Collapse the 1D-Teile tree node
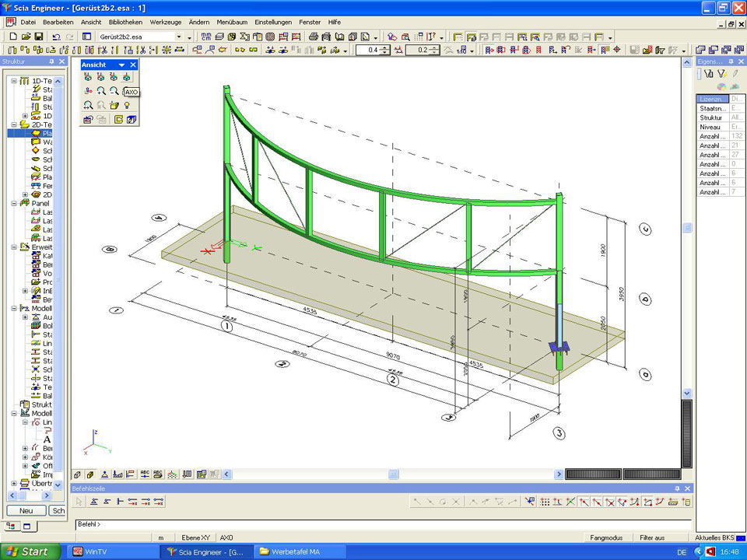This screenshot has width=747, height=560. pos(14,81)
